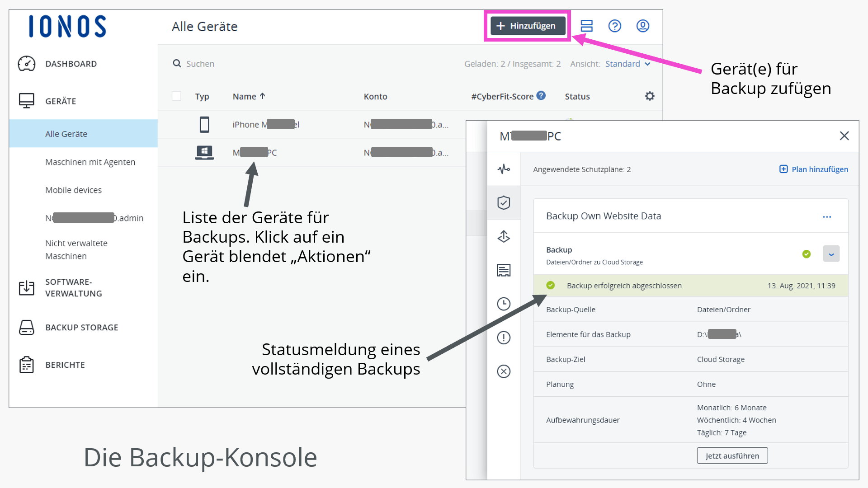
Task: Click the Geräte monitor icon
Action: pos(27,101)
